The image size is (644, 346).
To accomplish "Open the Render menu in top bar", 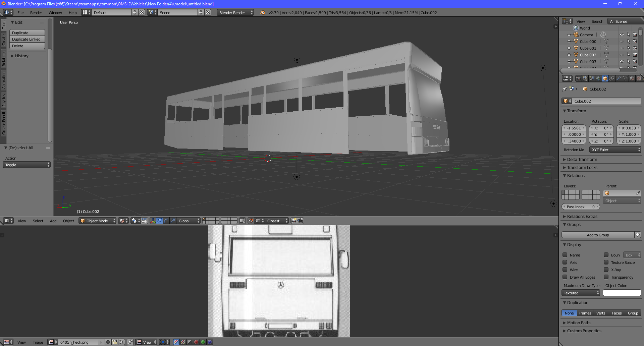I will 36,13.
